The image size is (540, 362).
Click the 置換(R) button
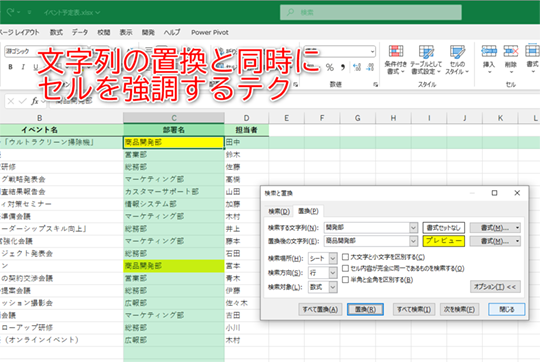(x=365, y=309)
